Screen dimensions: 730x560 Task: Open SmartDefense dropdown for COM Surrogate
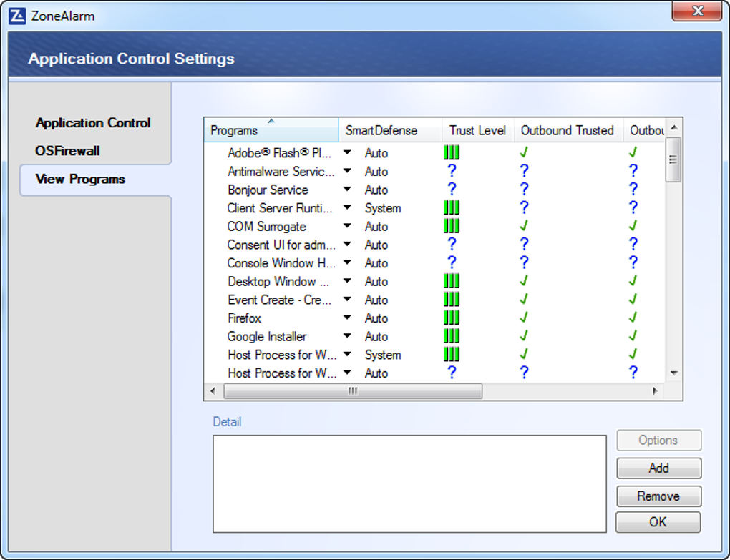point(347,227)
